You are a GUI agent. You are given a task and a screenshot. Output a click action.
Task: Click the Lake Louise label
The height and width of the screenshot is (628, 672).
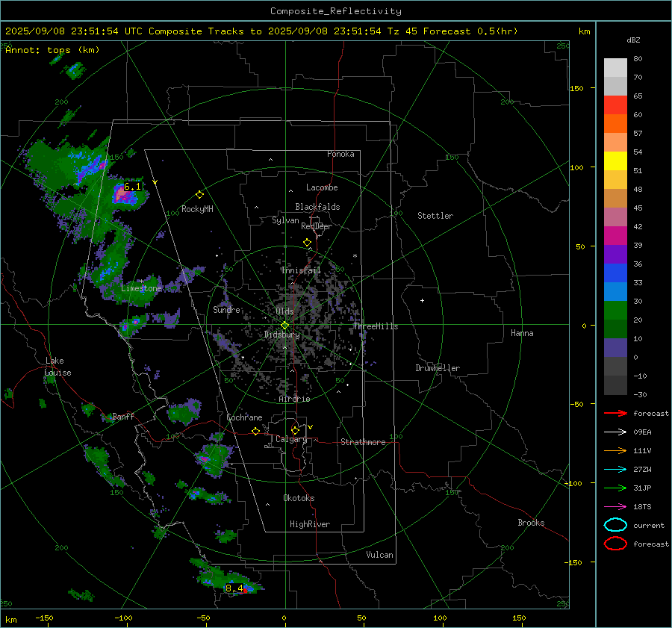pos(57,367)
